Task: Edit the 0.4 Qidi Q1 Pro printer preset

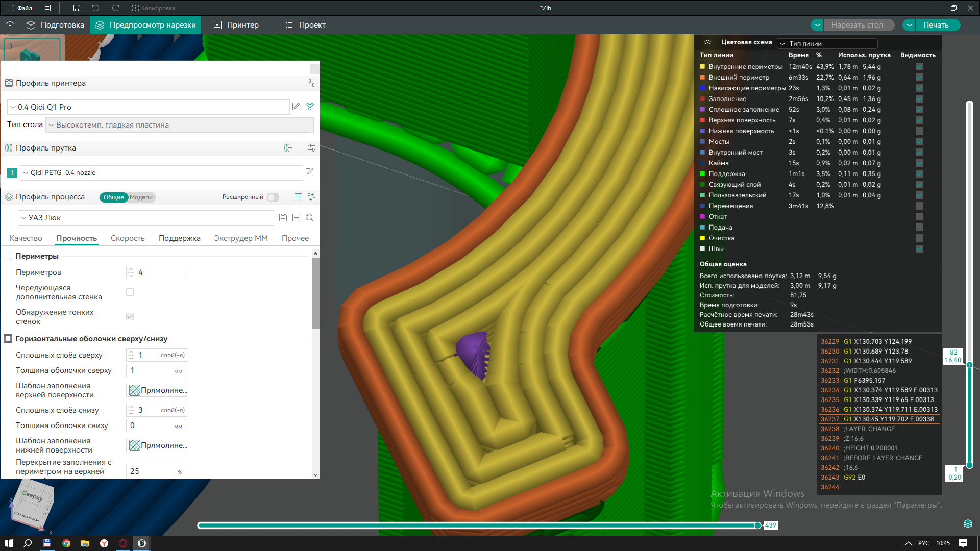Action: 296,107
